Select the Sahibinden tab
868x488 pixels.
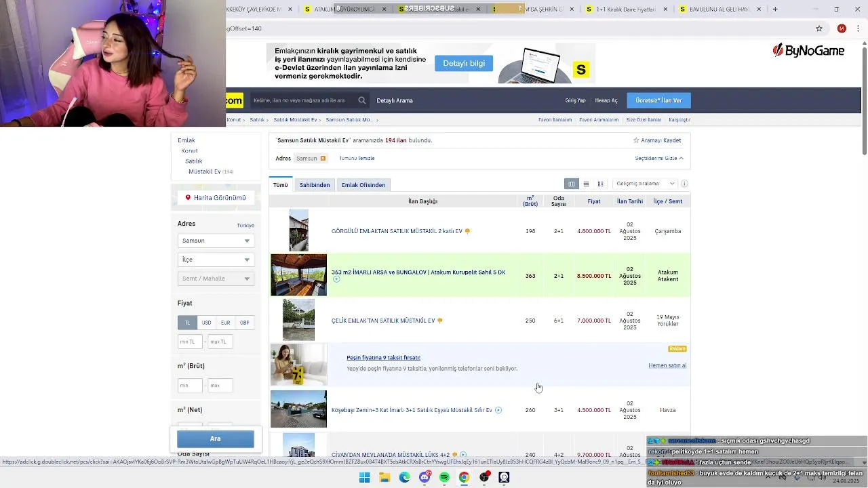point(315,185)
